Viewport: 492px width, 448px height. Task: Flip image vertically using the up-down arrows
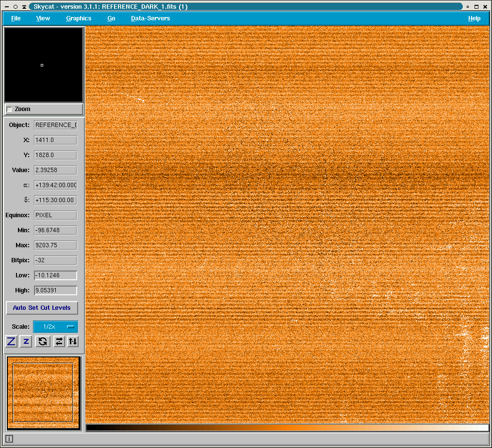click(x=73, y=341)
